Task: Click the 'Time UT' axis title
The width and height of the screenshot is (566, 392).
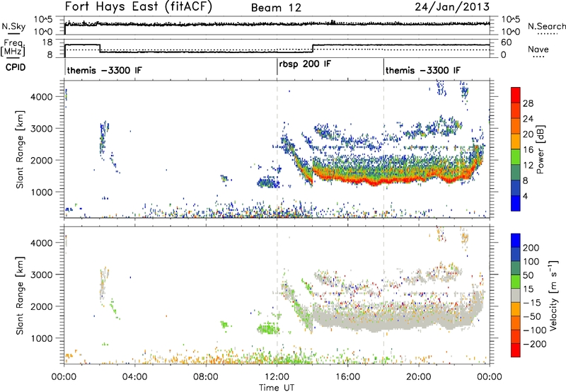Action: 277,387
